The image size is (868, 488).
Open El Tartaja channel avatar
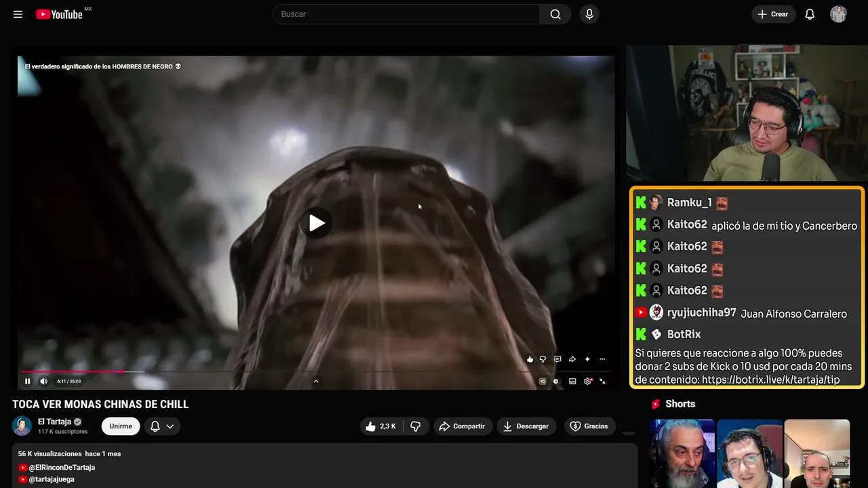(x=22, y=426)
